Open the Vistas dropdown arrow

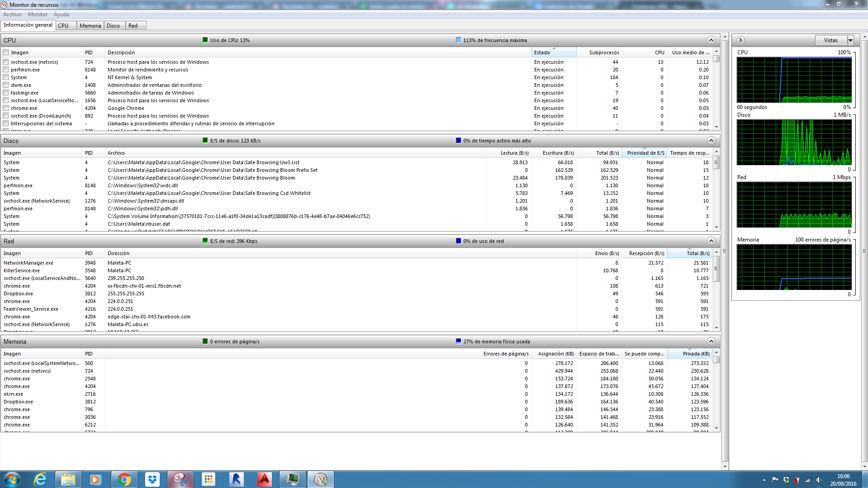click(850, 40)
